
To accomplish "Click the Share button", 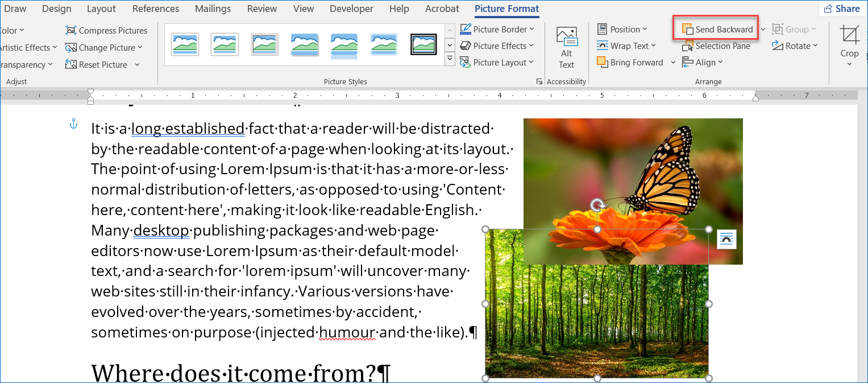I will pos(842,9).
